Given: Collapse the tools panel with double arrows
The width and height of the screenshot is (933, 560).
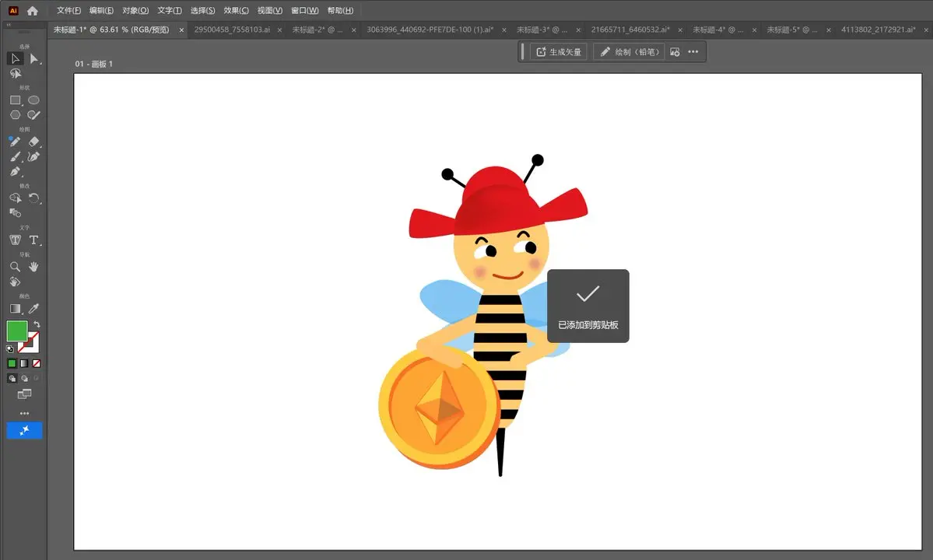Looking at the screenshot, I should 9,25.
